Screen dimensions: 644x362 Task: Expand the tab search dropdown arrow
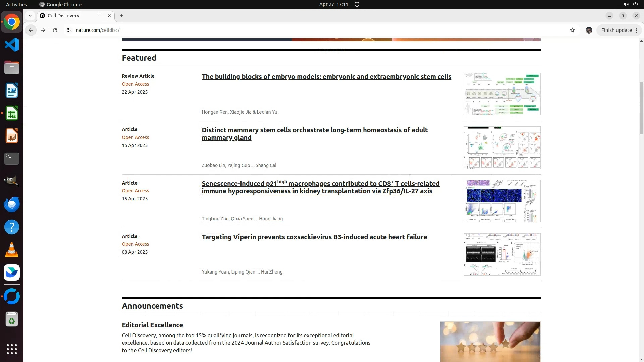point(30,16)
